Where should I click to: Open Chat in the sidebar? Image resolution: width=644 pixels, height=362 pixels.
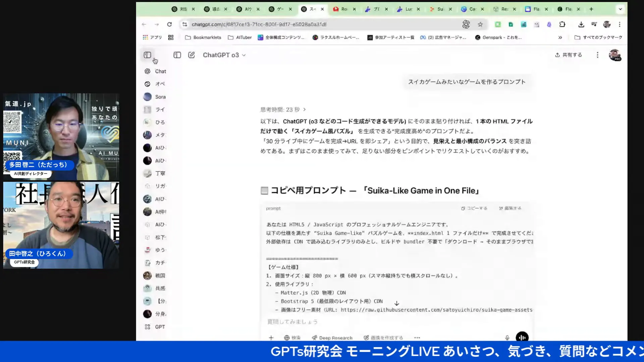point(155,71)
